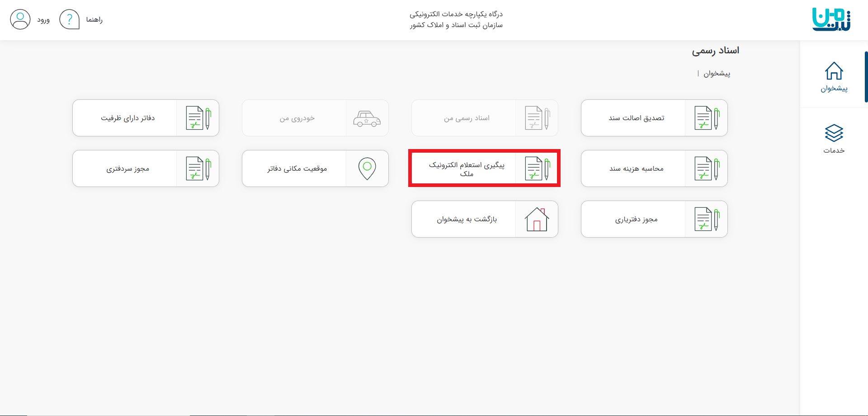The height and width of the screenshot is (416, 868).
Task: Click the car icon on the خودروی من tile
Action: coord(367,117)
